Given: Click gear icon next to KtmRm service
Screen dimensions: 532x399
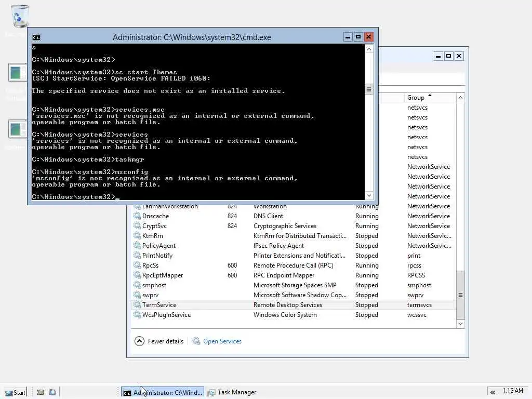Looking at the screenshot, I should (137, 235).
